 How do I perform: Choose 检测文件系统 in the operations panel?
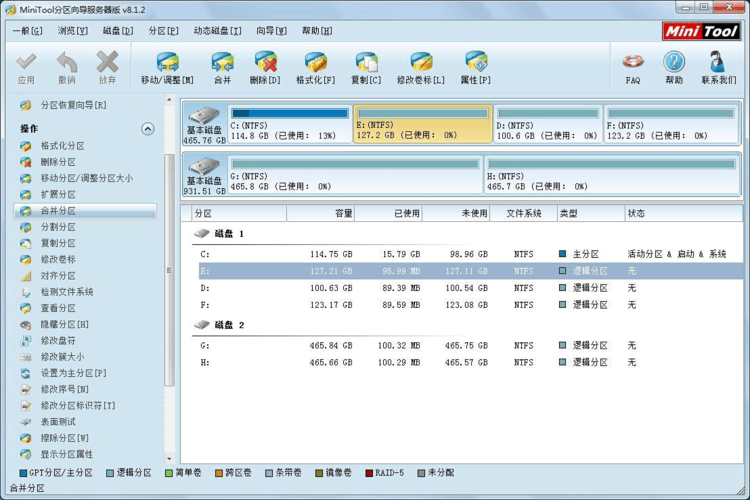(x=67, y=292)
